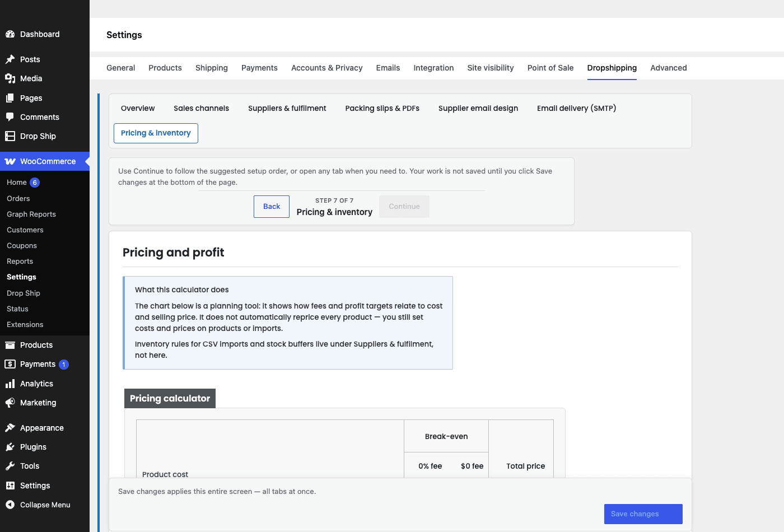Click the Media icon in sidebar
784x532 pixels.
tap(10, 78)
